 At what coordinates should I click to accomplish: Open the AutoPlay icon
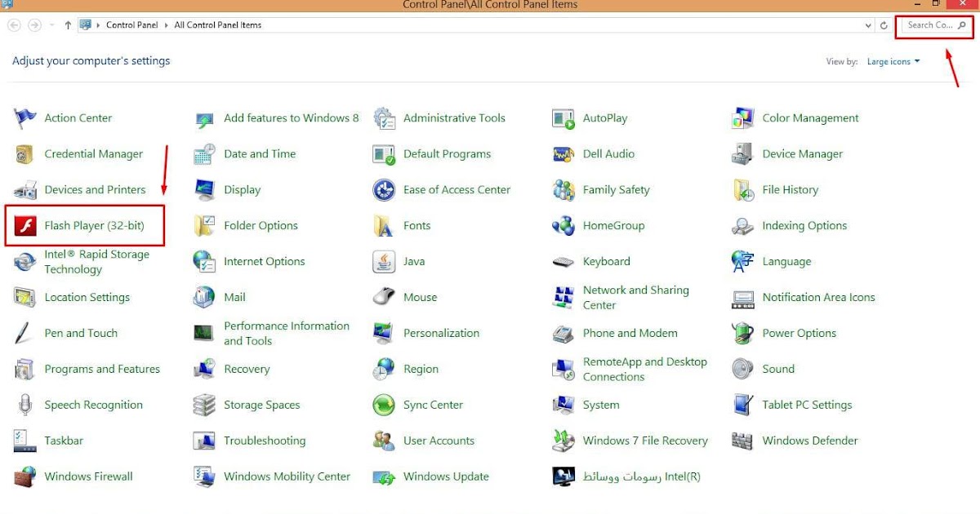[563, 118]
